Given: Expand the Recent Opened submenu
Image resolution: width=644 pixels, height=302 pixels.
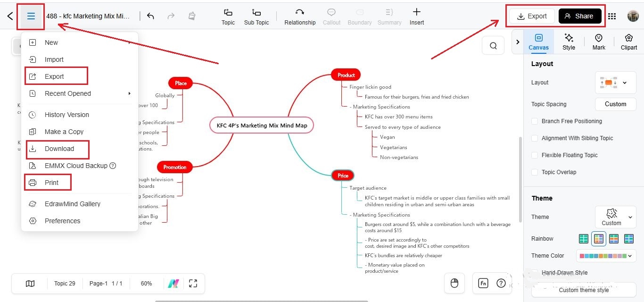Looking at the screenshot, I should tap(80, 93).
